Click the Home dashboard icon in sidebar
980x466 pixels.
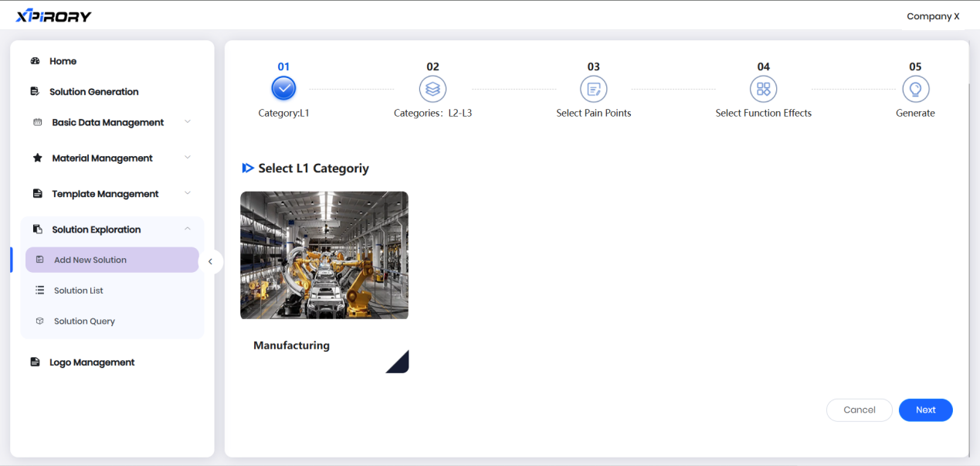point(35,61)
